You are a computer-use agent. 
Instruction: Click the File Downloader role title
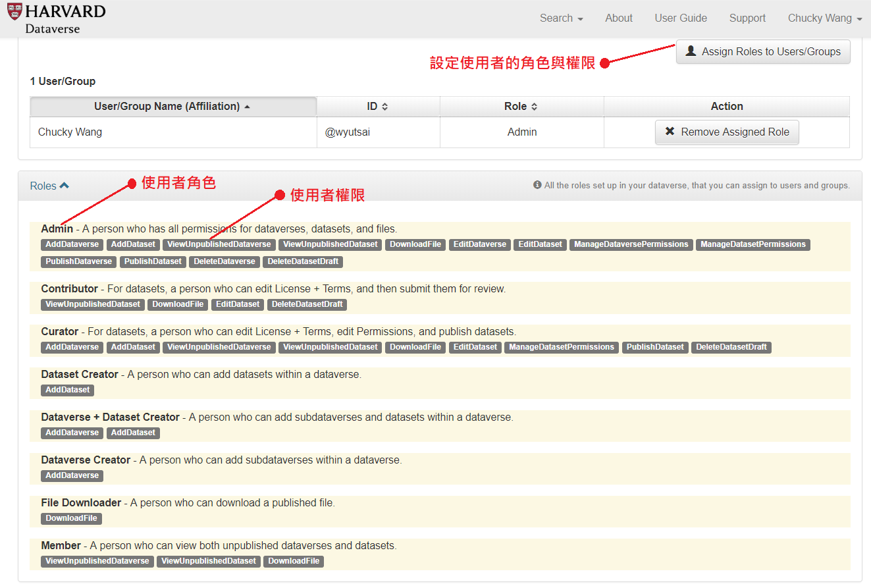tap(81, 503)
